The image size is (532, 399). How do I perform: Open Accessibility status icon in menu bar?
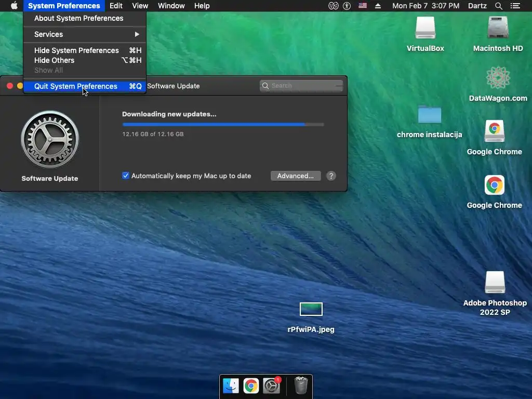point(347,6)
